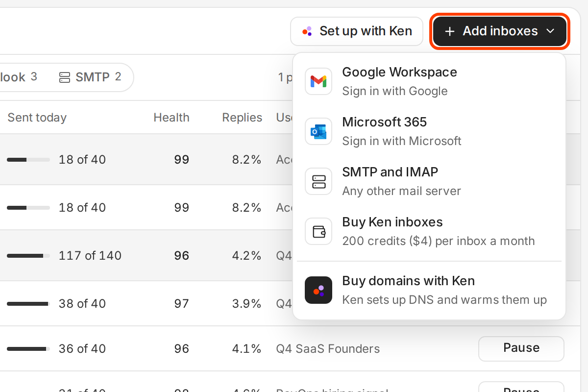Click 'Any other mail server' subtitle
This screenshot has height=392, width=588.
pos(401,191)
